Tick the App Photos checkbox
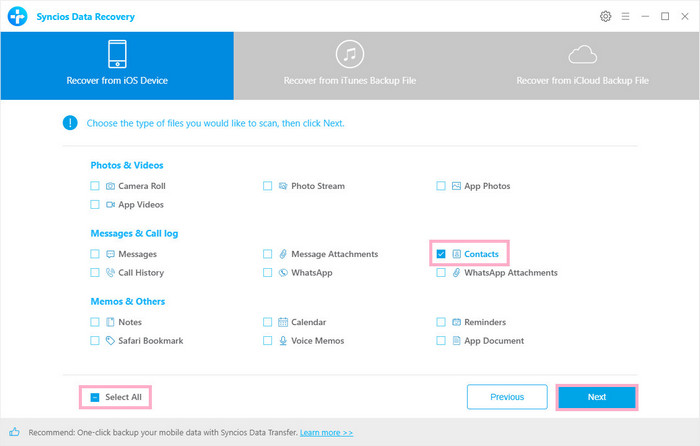This screenshot has height=446, width=700. [x=441, y=186]
